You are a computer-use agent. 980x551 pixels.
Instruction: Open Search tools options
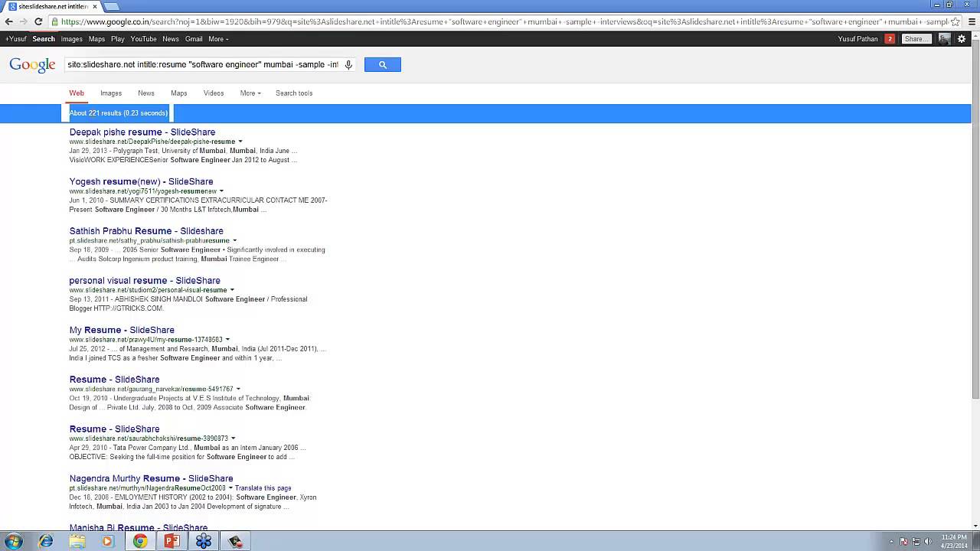click(294, 93)
